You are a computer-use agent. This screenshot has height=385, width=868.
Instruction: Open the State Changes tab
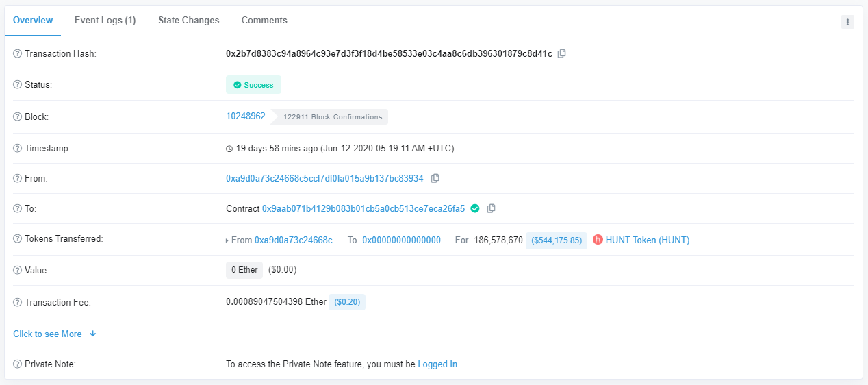(189, 21)
